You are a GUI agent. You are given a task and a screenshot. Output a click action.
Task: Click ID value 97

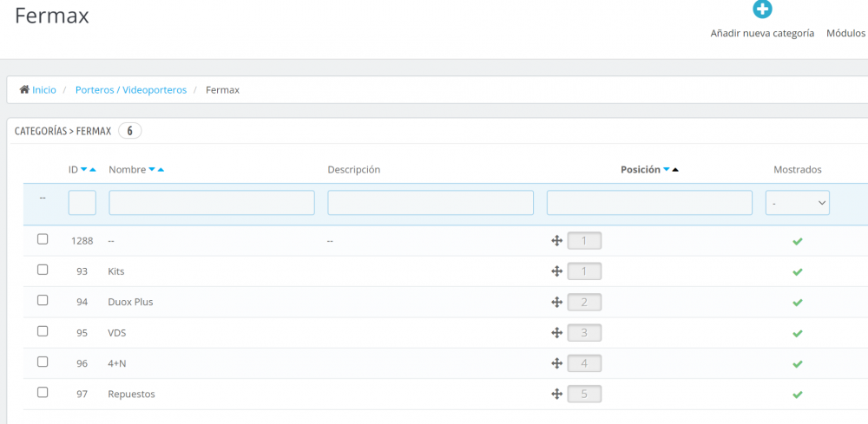click(82, 395)
